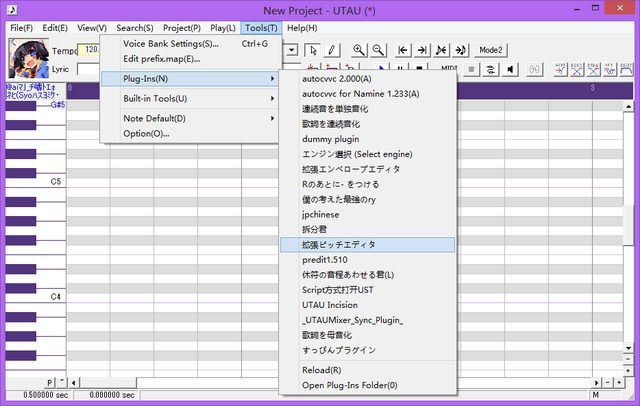Click the speaker volume icon
This screenshot has width=640, height=406.
pos(510,69)
